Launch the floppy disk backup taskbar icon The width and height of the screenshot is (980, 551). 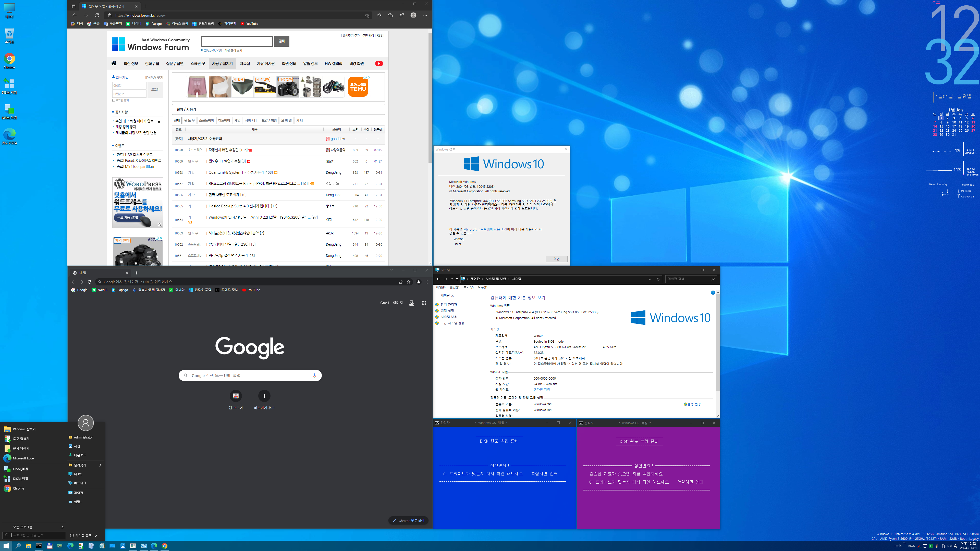[49, 546]
